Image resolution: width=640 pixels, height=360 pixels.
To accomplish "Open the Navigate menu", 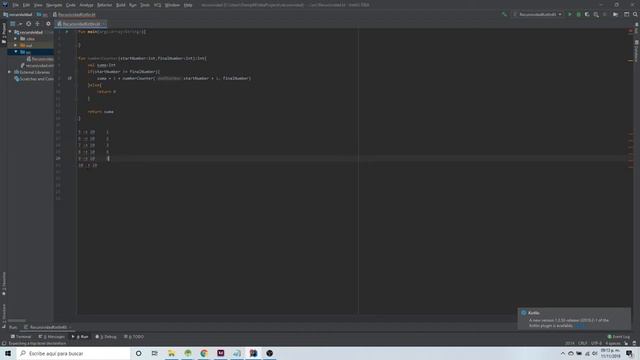I will [54, 5].
